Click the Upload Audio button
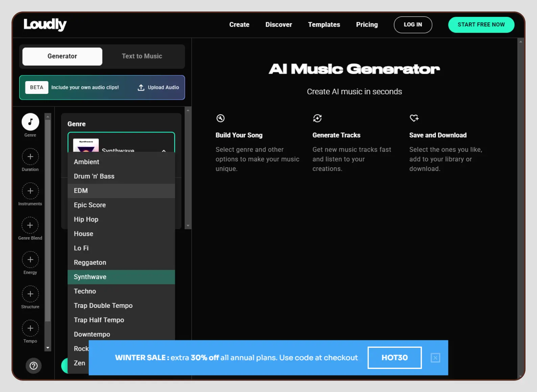This screenshot has width=537, height=392. pos(158,88)
